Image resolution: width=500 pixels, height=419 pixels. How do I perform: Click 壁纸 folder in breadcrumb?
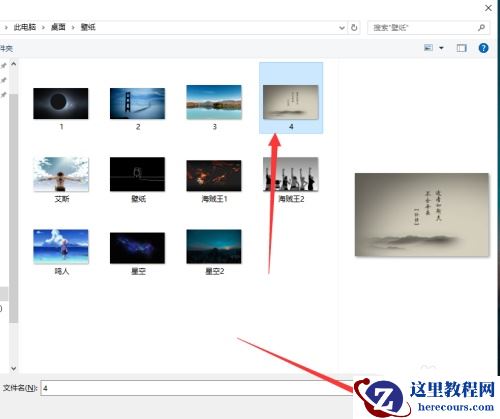pos(88,27)
